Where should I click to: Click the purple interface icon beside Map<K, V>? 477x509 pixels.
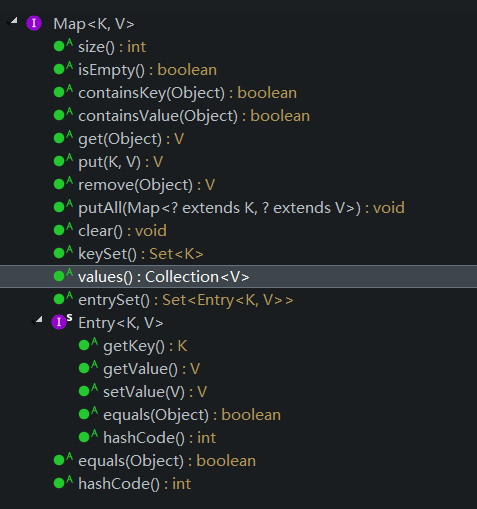tap(34, 23)
